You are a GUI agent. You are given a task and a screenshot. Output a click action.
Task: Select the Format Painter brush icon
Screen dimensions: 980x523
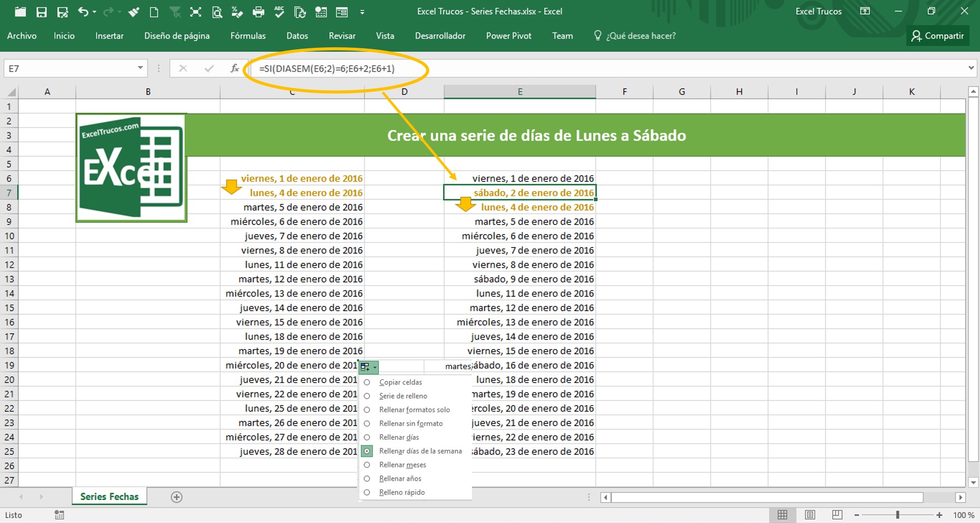click(134, 12)
